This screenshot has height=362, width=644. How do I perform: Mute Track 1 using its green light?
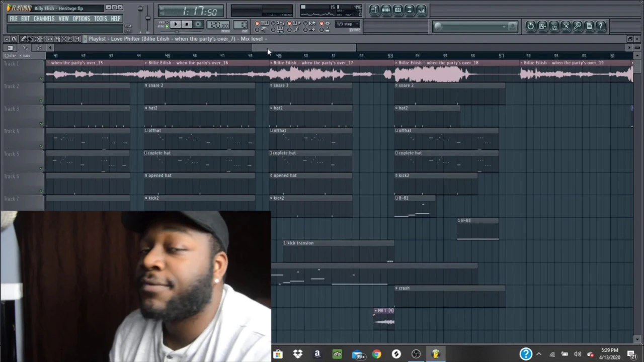(x=41, y=78)
